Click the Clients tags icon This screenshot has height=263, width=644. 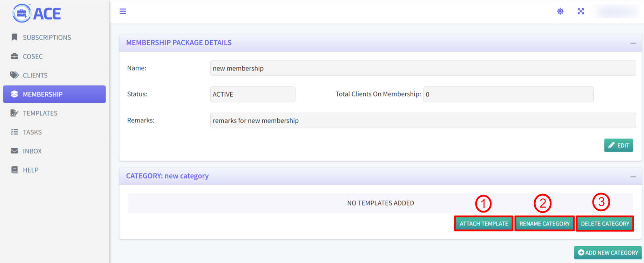click(x=14, y=75)
